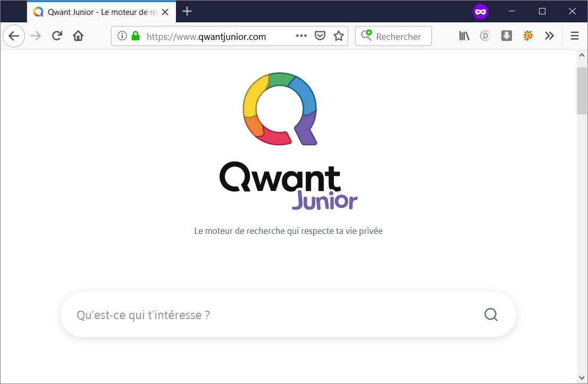Screen dimensions: 588x384
Task: Minimize the browser window
Action: pyautogui.click(x=512, y=11)
